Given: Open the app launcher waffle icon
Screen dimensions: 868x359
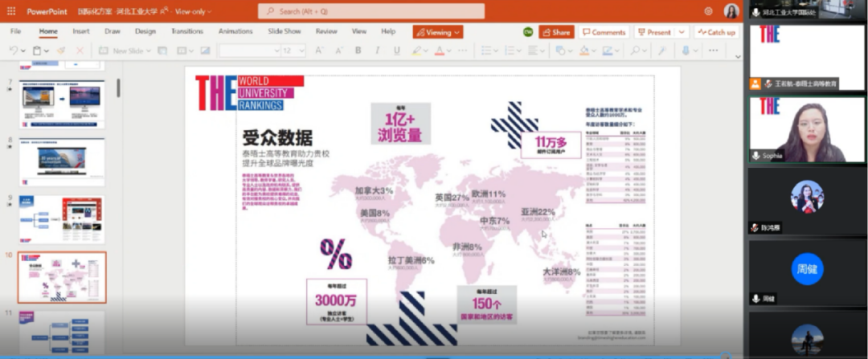Looking at the screenshot, I should click(11, 11).
